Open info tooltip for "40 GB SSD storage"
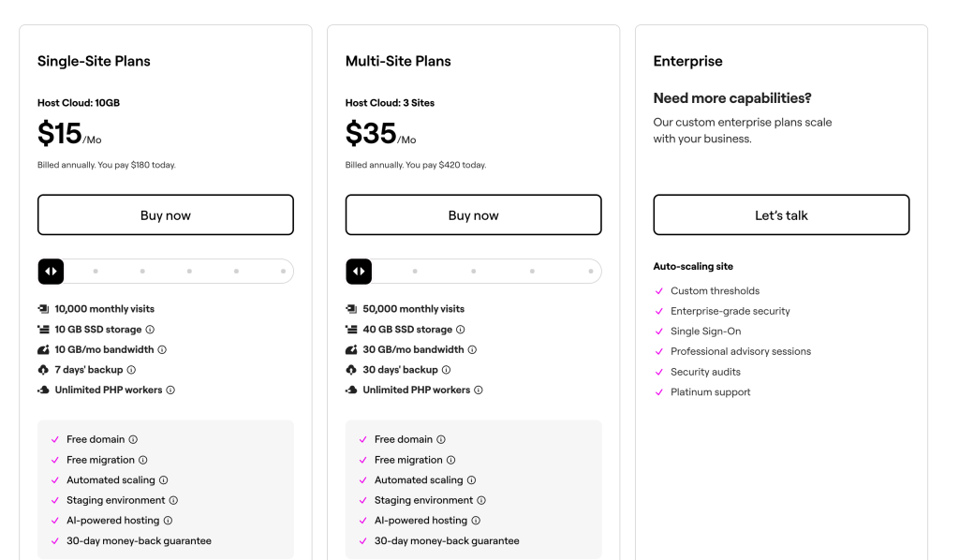Viewport: 959px width, 560px height. click(459, 329)
